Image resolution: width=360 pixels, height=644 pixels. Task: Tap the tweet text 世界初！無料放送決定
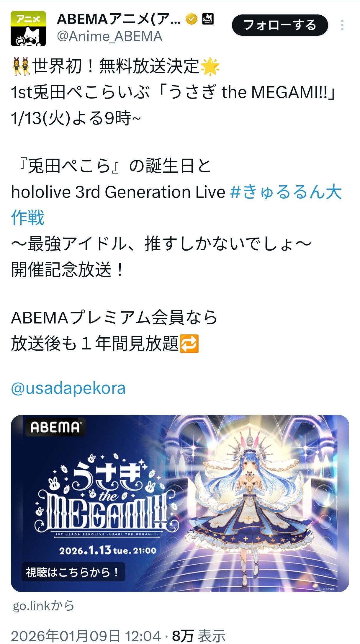pyautogui.click(x=116, y=66)
